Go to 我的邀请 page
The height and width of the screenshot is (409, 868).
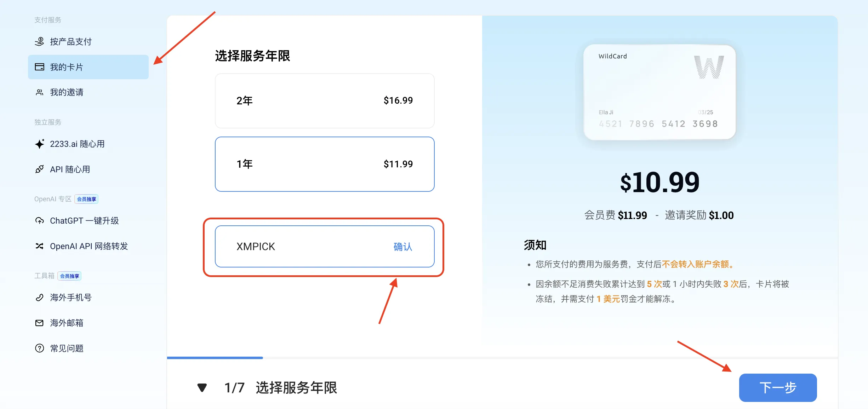coord(88,92)
